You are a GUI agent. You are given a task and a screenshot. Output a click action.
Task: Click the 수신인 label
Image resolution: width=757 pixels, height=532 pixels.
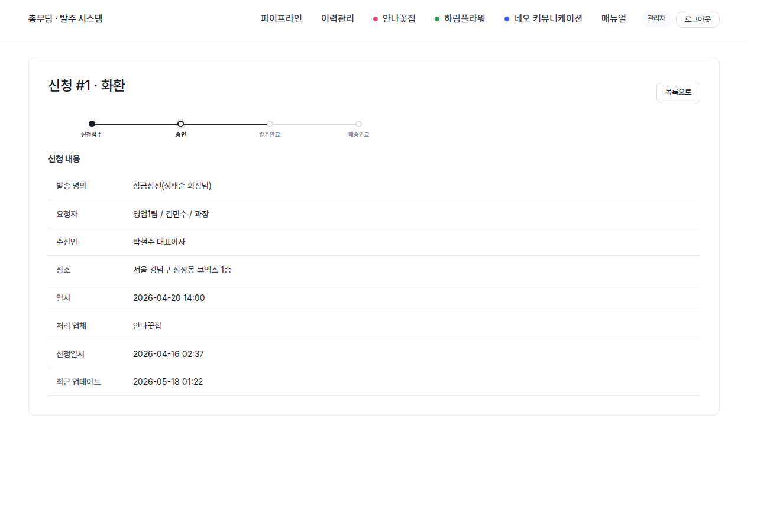[x=67, y=242]
